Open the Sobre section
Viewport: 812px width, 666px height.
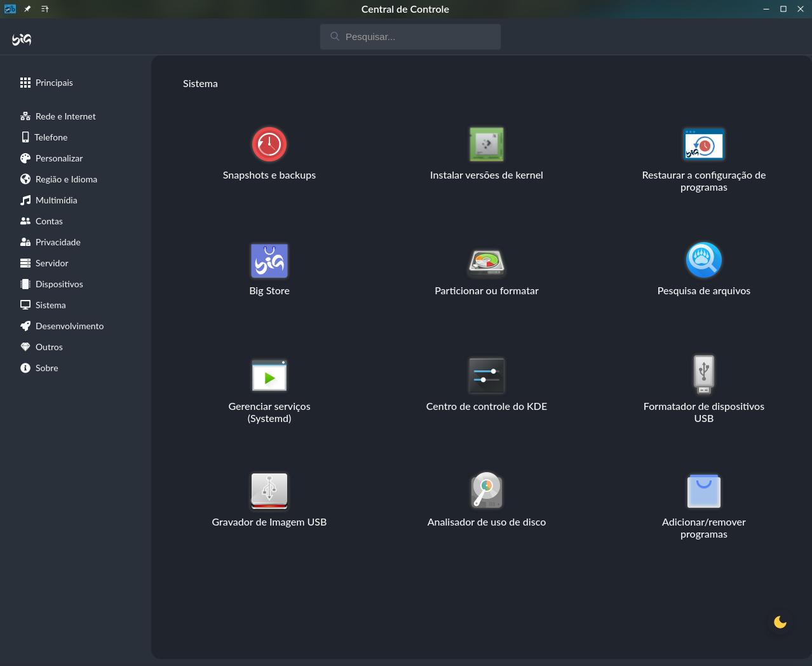(x=46, y=367)
